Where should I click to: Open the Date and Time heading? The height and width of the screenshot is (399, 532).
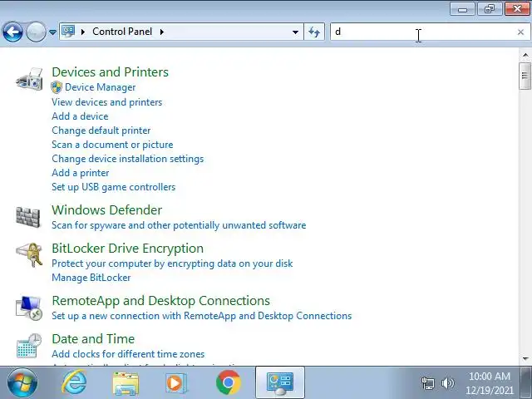(x=93, y=339)
